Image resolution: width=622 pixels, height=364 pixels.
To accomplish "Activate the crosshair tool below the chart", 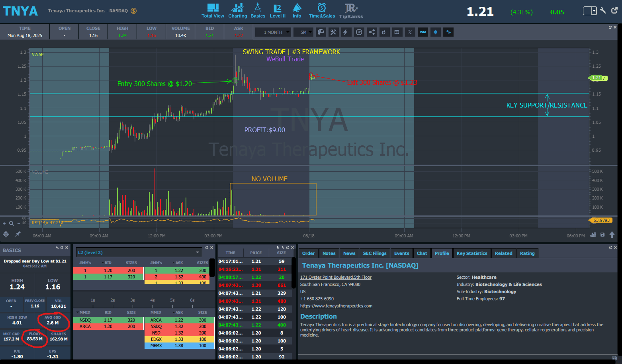I will 6,234.
